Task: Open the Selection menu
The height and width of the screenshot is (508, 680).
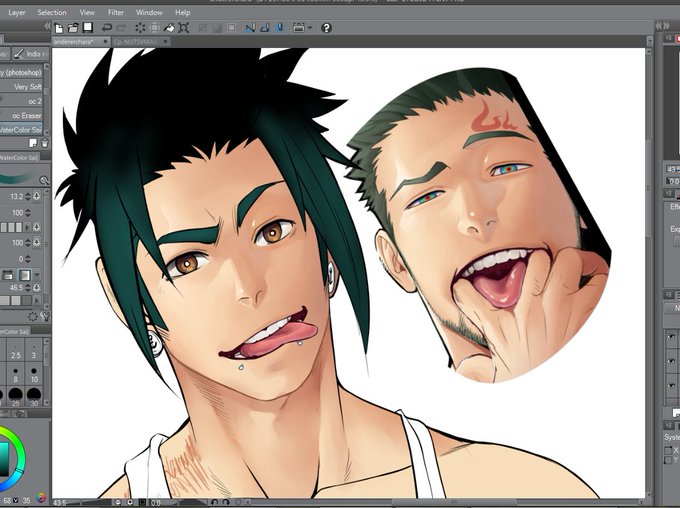Action: click(52, 13)
